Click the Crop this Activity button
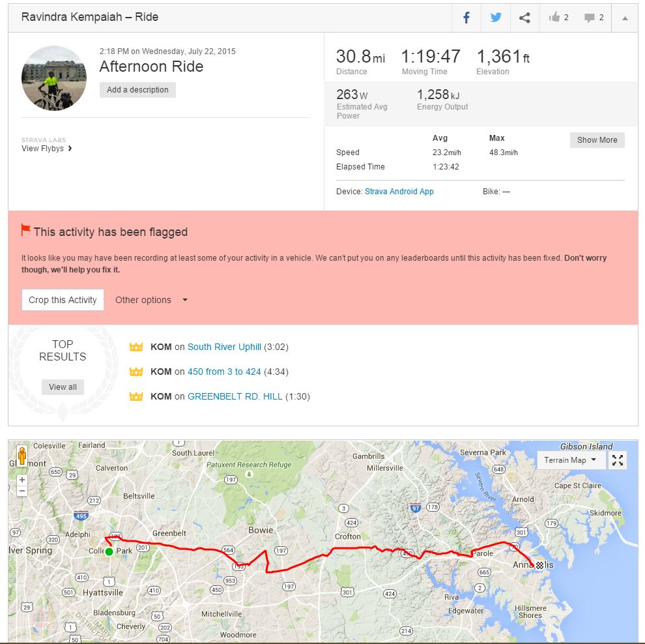 coord(63,300)
